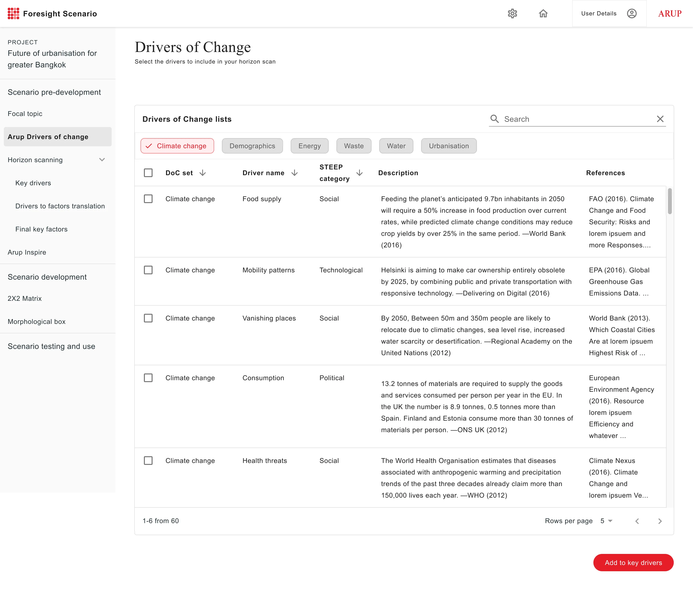
Task: Go to previous page chevron
Action: tap(637, 521)
